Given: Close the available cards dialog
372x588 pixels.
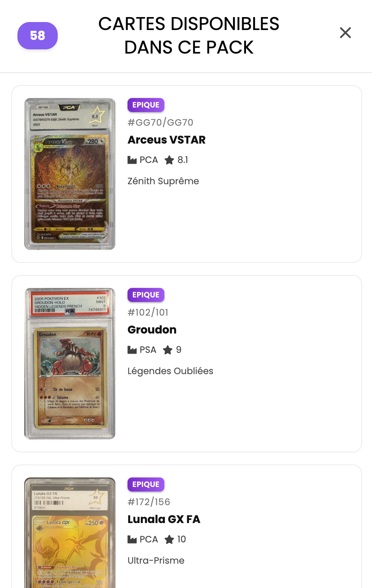Looking at the screenshot, I should pos(345,33).
